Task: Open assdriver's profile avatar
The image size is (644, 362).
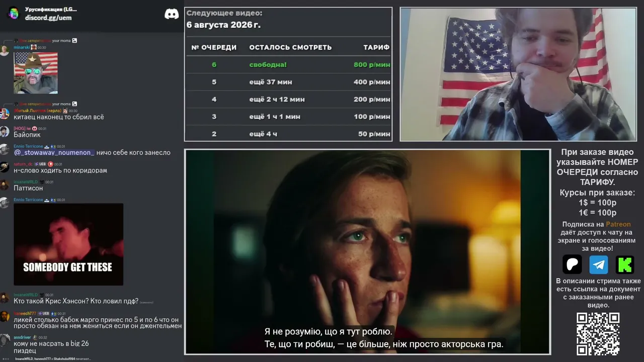Action: pyautogui.click(x=5, y=340)
